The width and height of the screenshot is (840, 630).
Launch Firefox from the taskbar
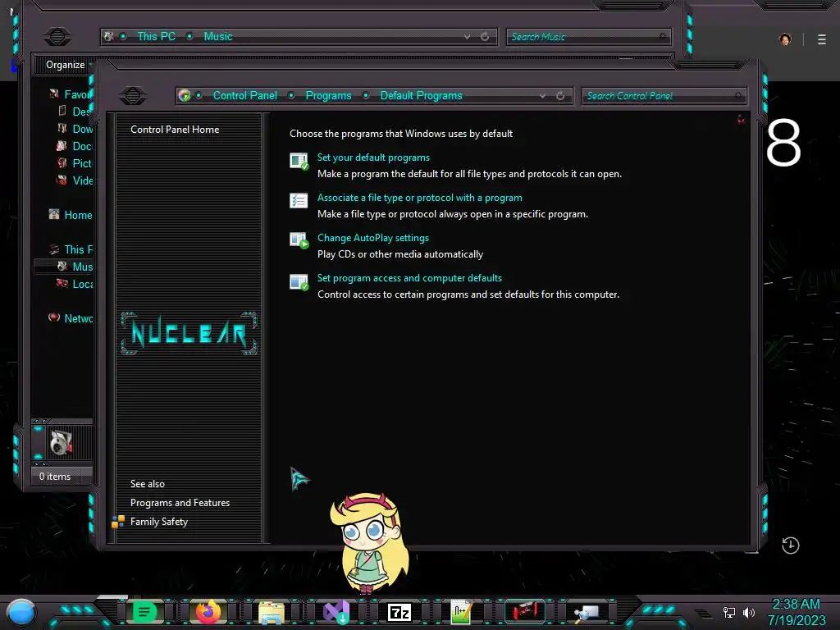click(x=208, y=612)
